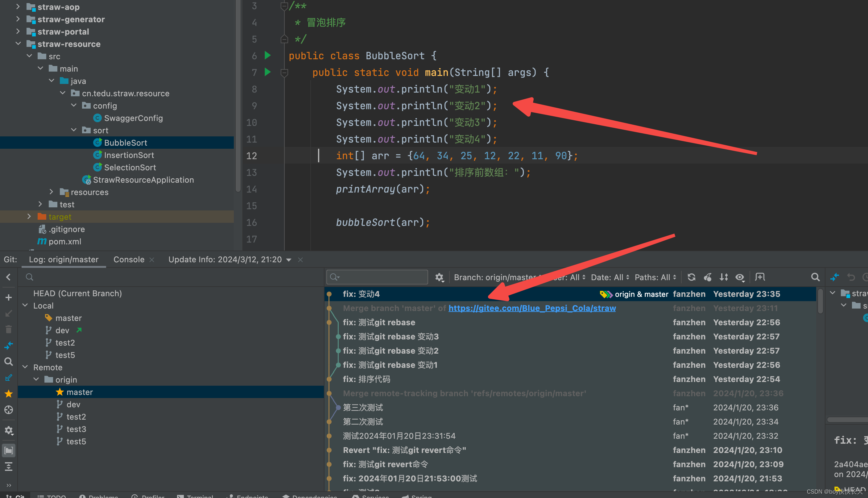This screenshot has width=868, height=498.
Task: Click the blue diff arrows in the commit details pane
Action: point(834,277)
